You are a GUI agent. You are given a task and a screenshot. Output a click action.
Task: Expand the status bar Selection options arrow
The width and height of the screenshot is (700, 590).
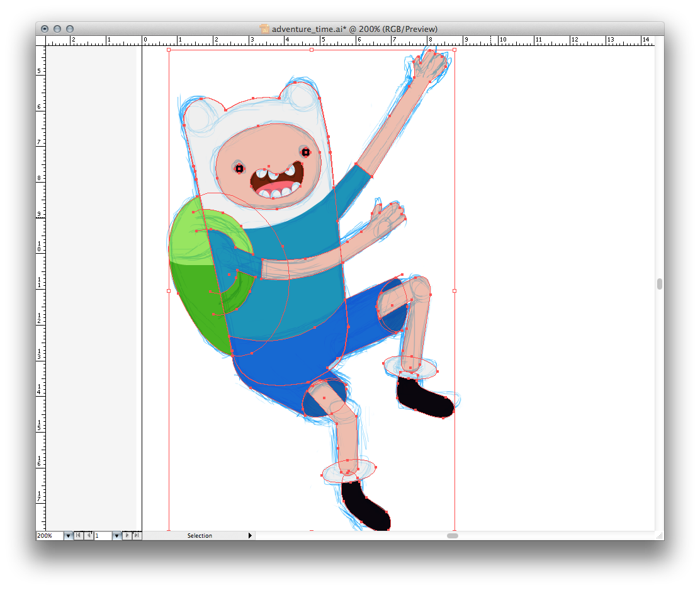[250, 536]
